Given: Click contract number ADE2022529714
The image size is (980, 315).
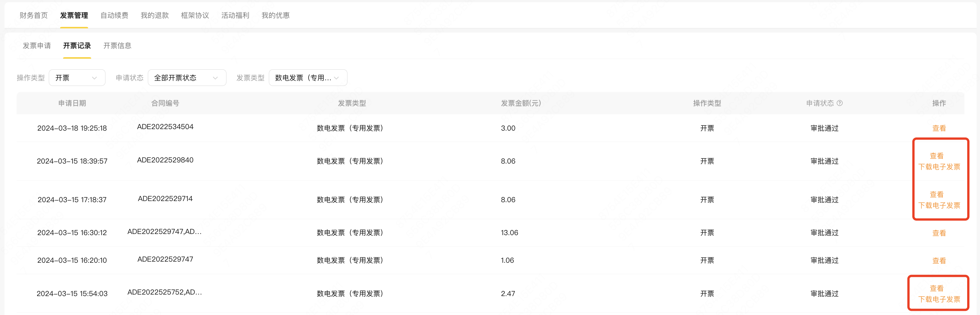Looking at the screenshot, I should click(165, 198).
